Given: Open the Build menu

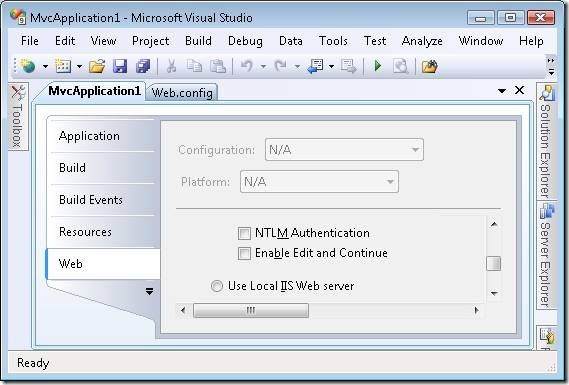Looking at the screenshot, I should click(198, 41).
